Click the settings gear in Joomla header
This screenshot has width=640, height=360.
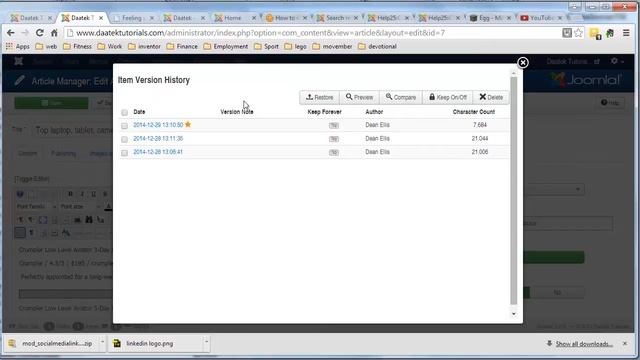[615, 61]
